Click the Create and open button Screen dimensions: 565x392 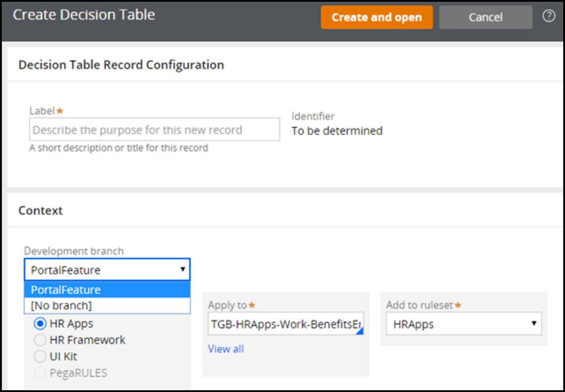(377, 18)
